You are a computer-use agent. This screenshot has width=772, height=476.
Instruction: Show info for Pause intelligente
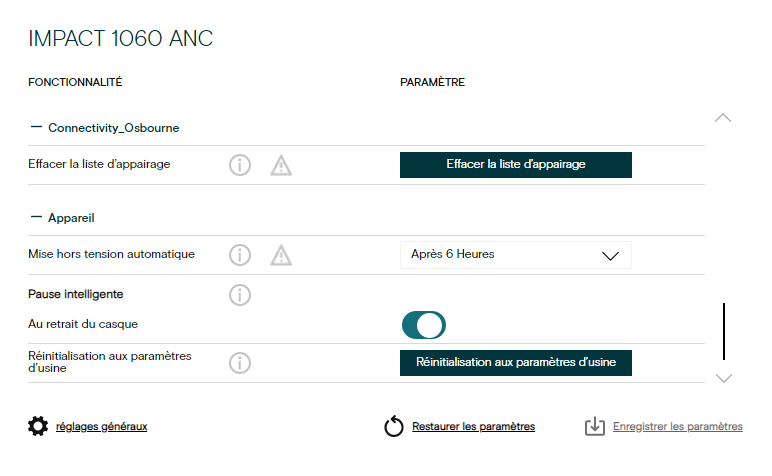click(240, 295)
